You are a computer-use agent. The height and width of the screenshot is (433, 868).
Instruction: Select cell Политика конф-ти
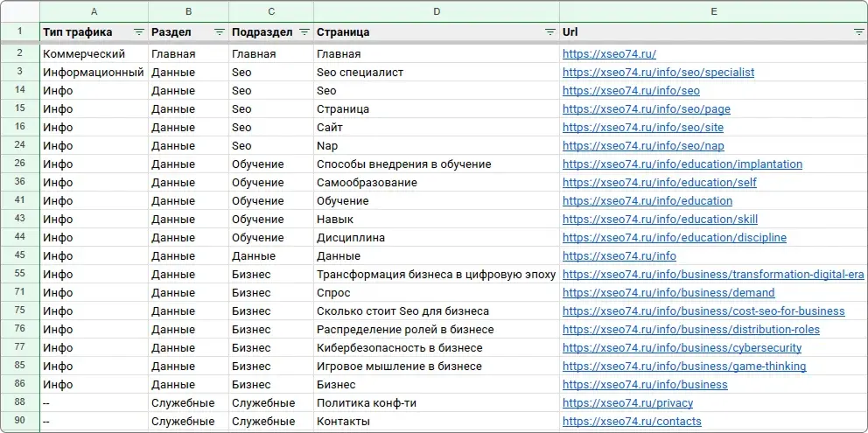437,403
